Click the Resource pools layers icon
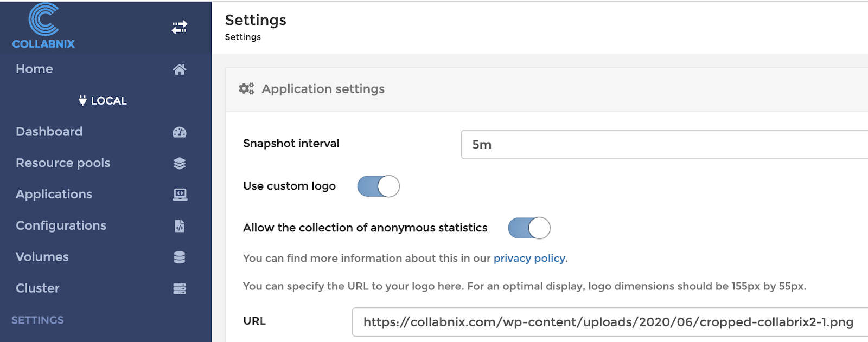The width and height of the screenshot is (868, 342). click(180, 163)
